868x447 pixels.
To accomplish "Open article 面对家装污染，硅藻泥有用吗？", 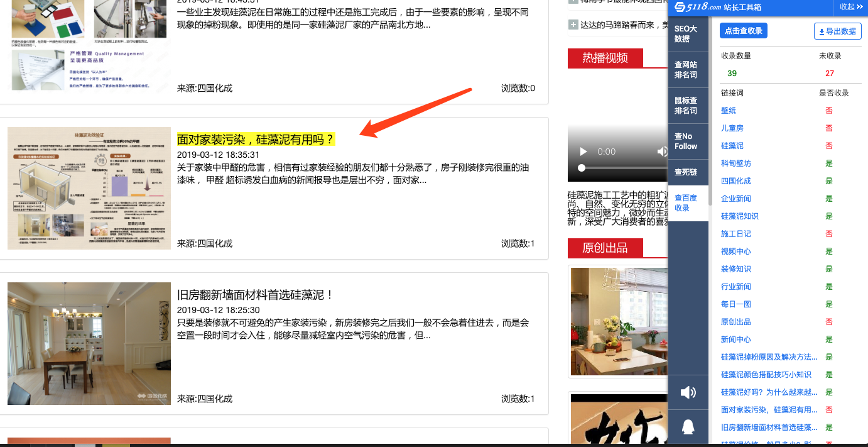I will click(256, 139).
